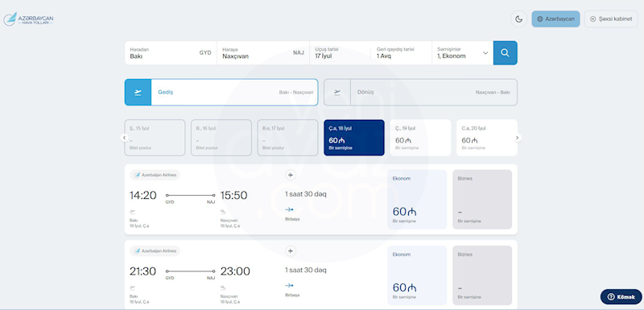Viewport: 644px width, 310px height.
Task: Click the takeoff icon on Gediş tab
Action: (138, 93)
